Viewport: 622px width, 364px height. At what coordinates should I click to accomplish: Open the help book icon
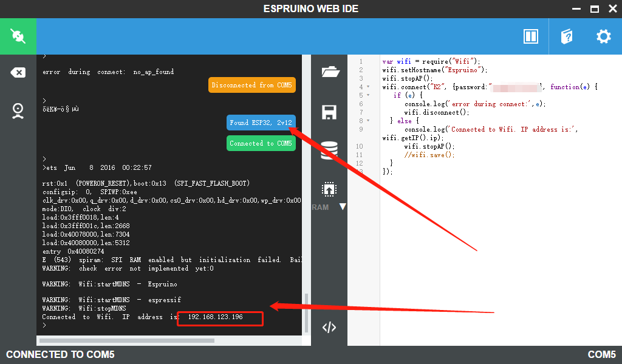click(567, 36)
